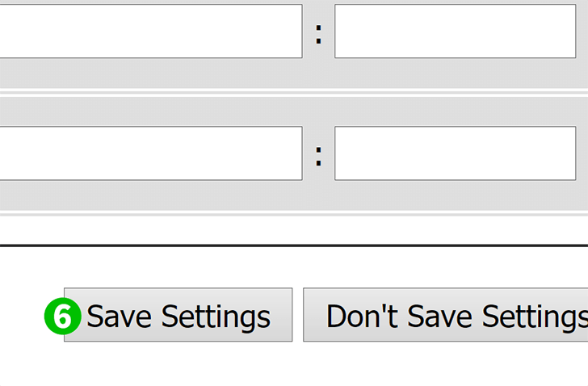Click the word "Don't" on the right button
This screenshot has width=588, height=386.
[x=362, y=316]
